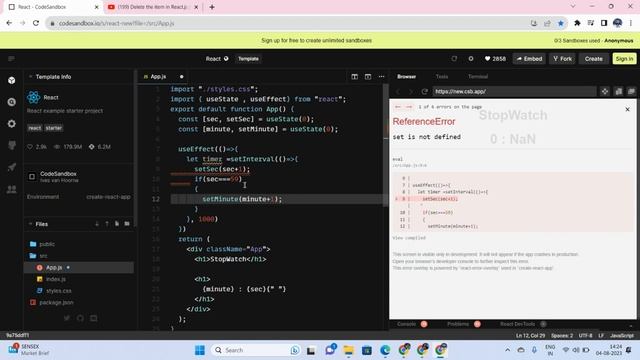Click the Chrome address bar
The width and height of the screenshot is (640, 360).
pyautogui.click(x=286, y=23)
